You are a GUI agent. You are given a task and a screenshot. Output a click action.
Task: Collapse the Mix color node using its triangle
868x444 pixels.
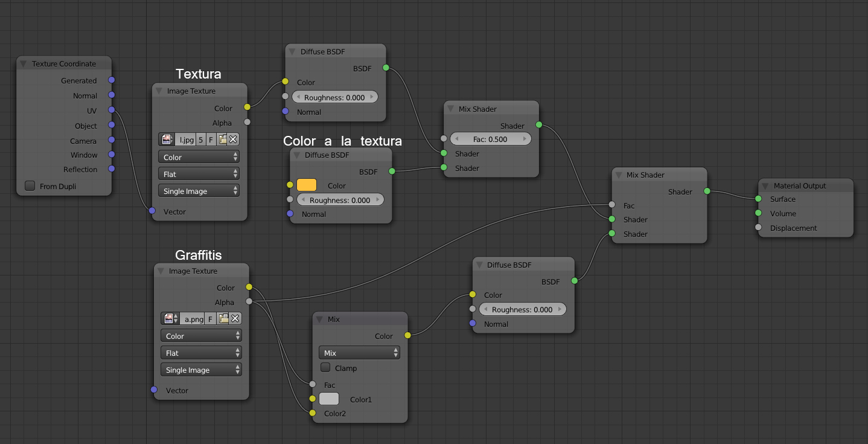click(319, 320)
